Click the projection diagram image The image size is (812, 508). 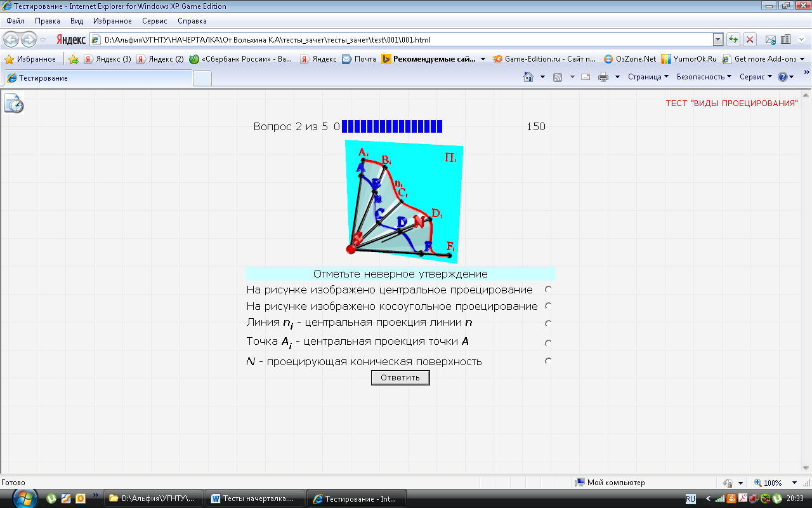click(x=403, y=201)
